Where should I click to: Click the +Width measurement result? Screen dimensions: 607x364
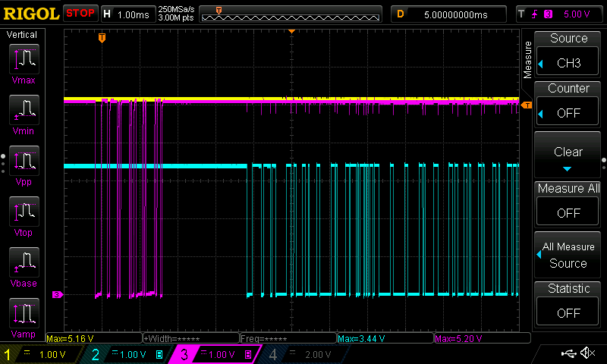[x=191, y=338]
